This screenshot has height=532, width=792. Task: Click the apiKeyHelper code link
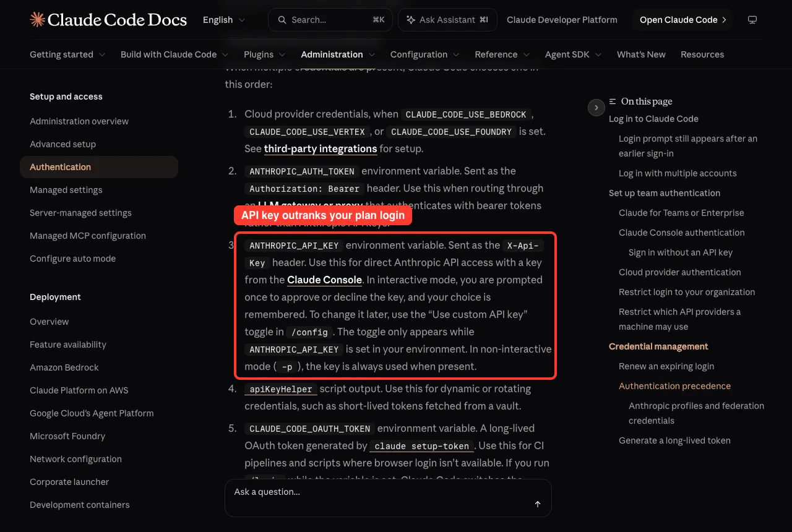click(281, 389)
